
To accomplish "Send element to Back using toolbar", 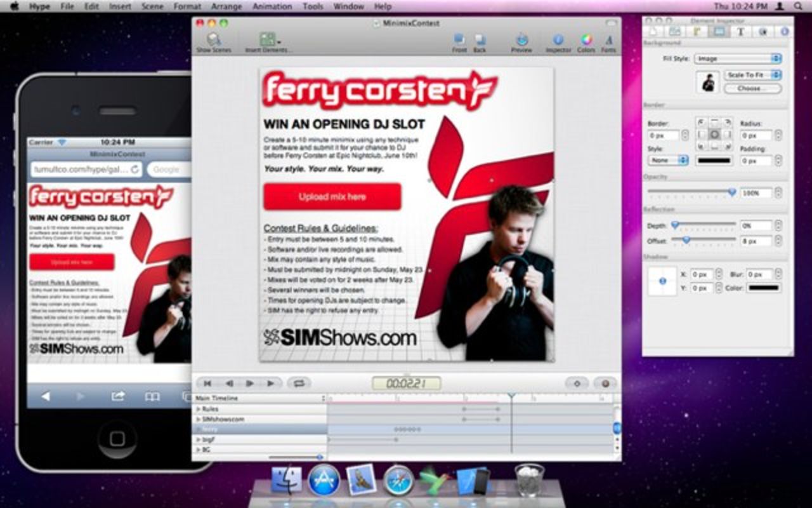I will click(480, 41).
